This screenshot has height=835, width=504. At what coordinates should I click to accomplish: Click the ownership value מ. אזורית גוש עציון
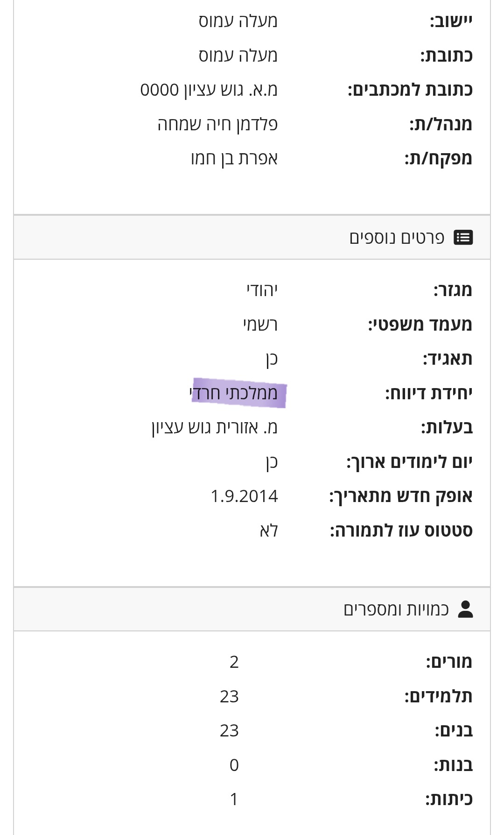click(214, 428)
